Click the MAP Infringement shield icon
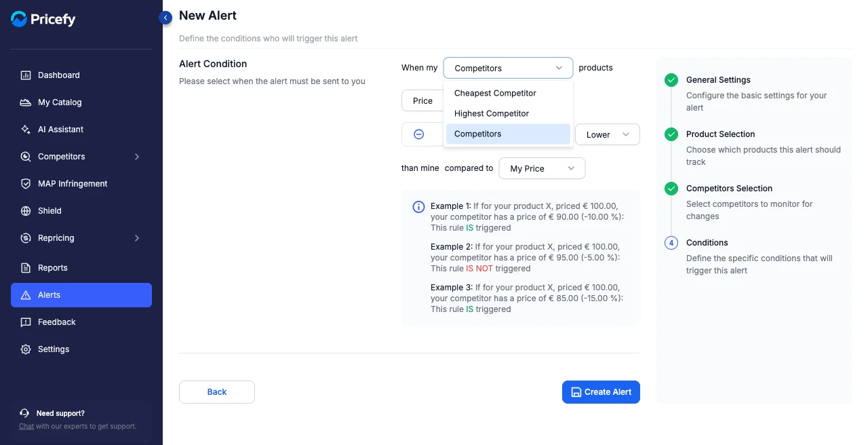The height and width of the screenshot is (445, 868). (x=26, y=184)
